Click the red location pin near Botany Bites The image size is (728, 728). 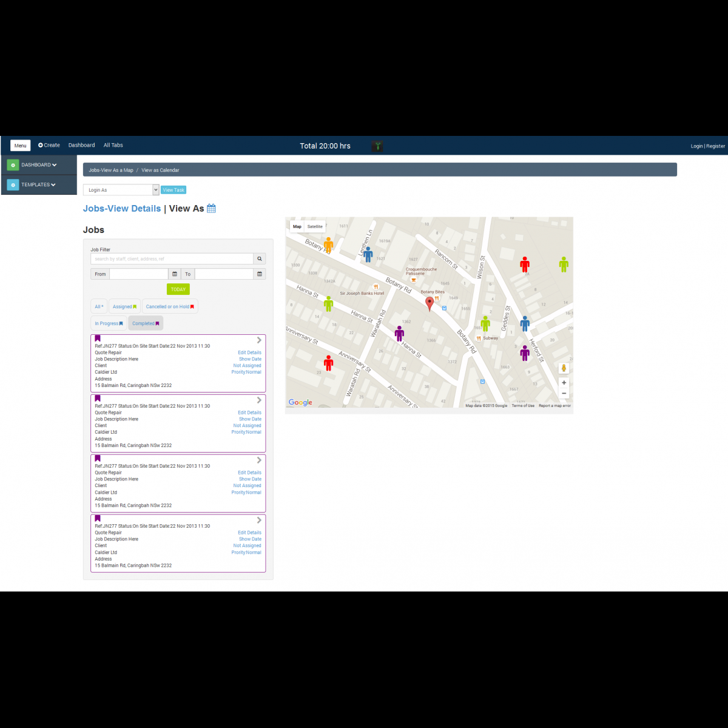tap(430, 303)
